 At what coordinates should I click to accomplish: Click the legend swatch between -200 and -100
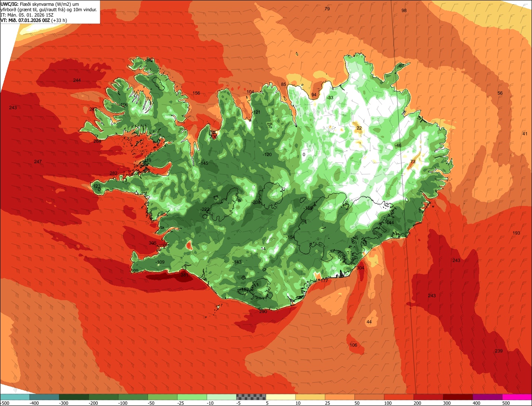[x=103, y=396]
